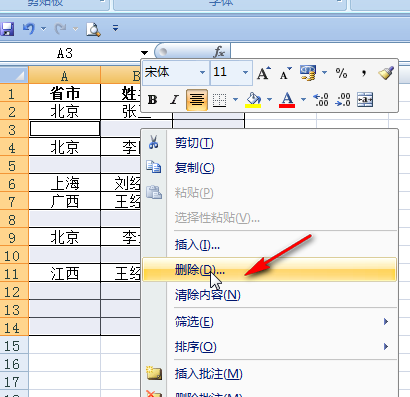Image resolution: width=410 pixels, height=397 pixels.
Task: Toggle Italic in the mini toolbar
Action: click(174, 100)
